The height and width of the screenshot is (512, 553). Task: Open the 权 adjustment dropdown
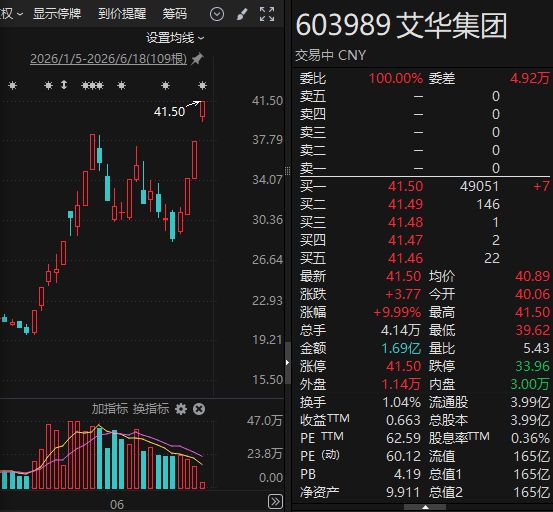pos(12,14)
